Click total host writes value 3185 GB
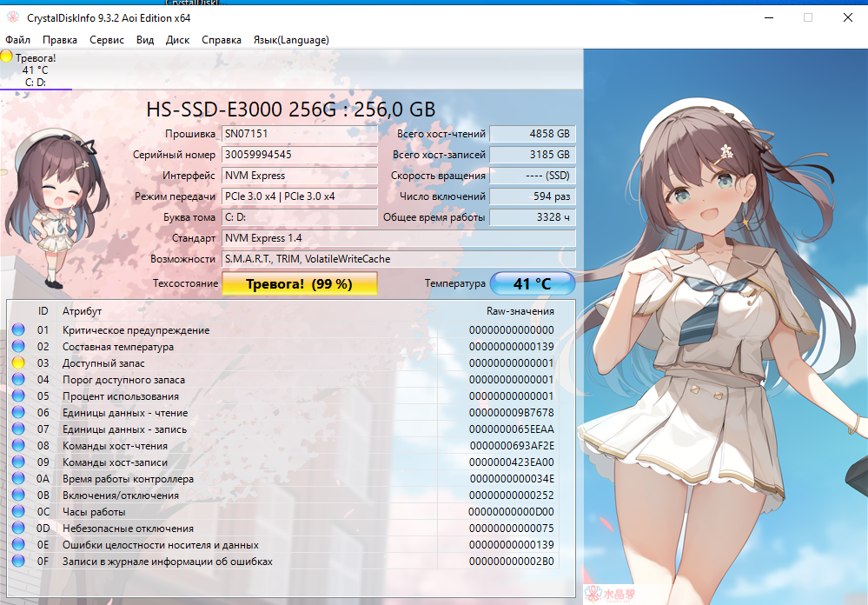The image size is (868, 605). coord(533,155)
